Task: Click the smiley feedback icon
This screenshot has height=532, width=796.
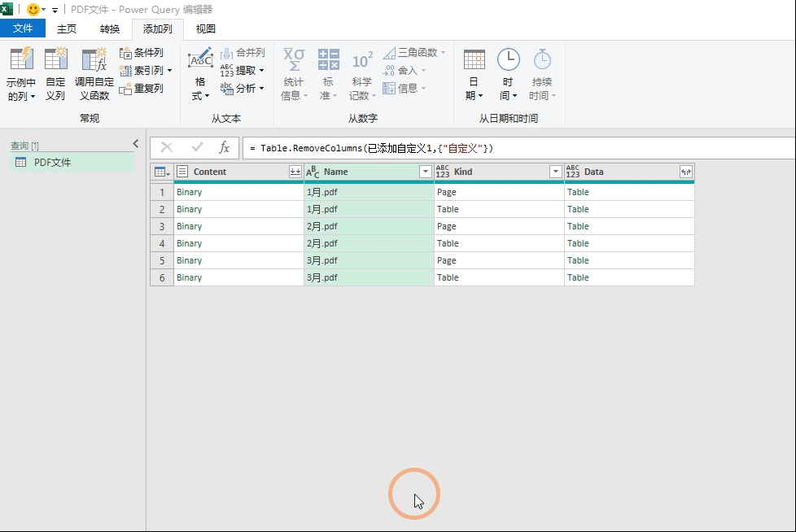Action: [33, 9]
